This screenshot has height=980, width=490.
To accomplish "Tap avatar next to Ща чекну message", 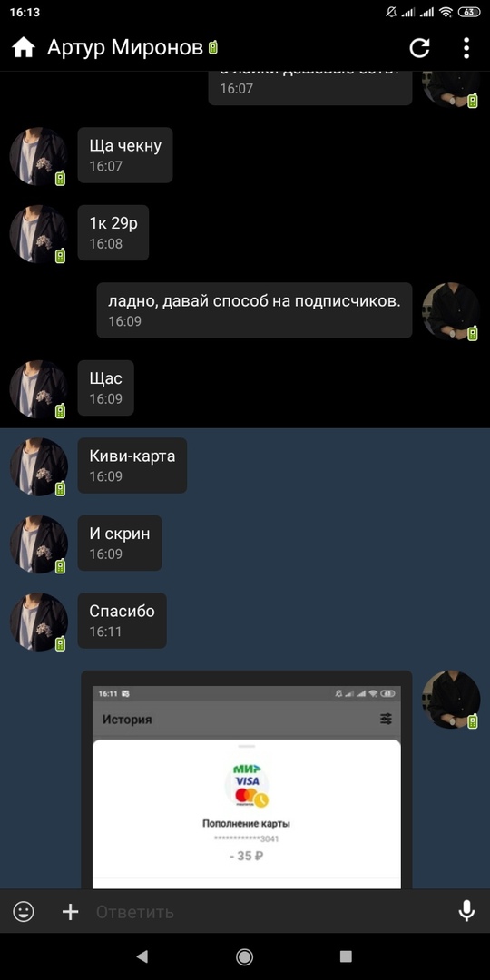I will [x=38, y=156].
